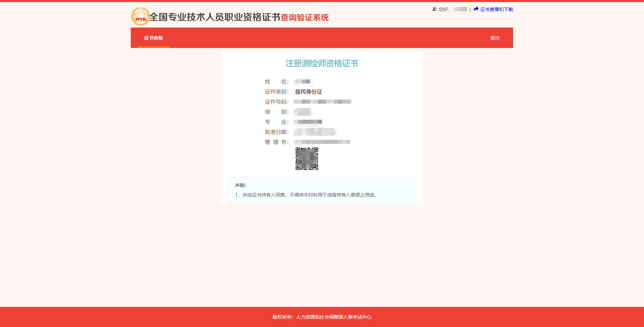
Task: Click the PTA logo icon
Action: [140, 16]
